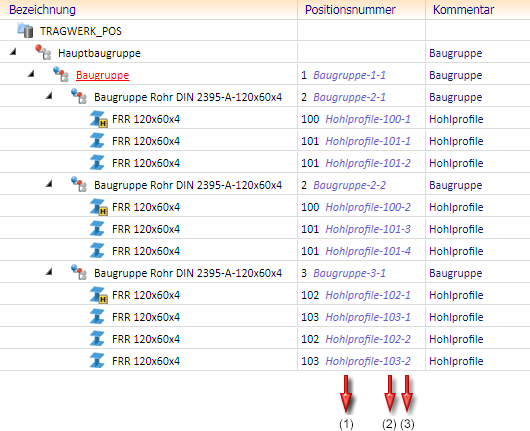Click the main-part profile icon for Hohlprofile-100-2
Viewport: 530px width, 431px height.
(98, 207)
